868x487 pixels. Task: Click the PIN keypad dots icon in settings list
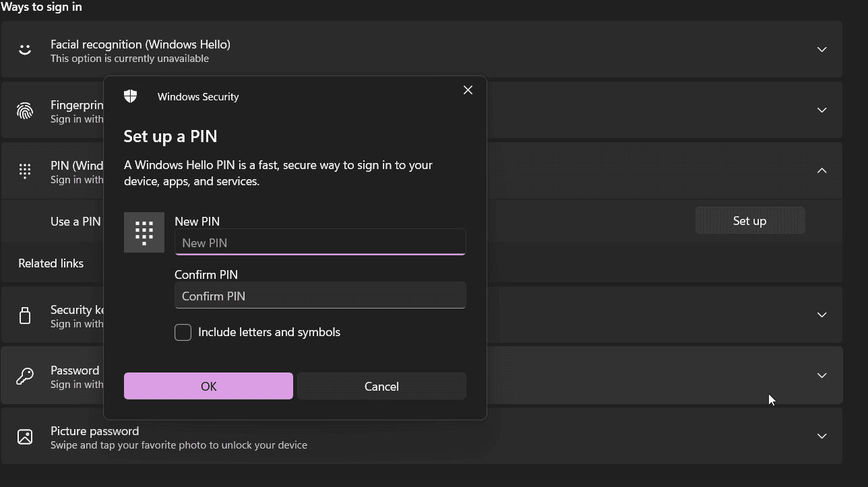25,171
